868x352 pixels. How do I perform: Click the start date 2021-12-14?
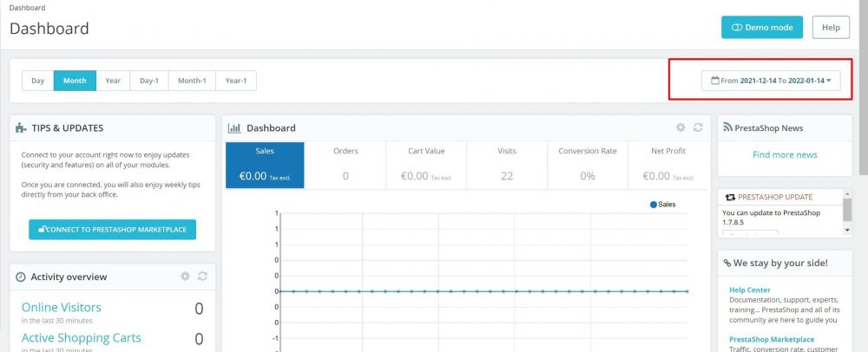(x=759, y=81)
